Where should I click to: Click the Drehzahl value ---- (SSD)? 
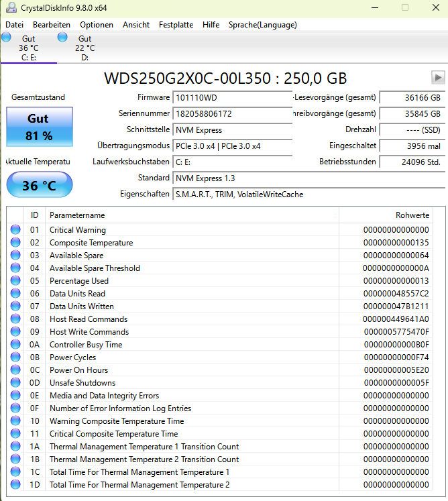pos(412,129)
